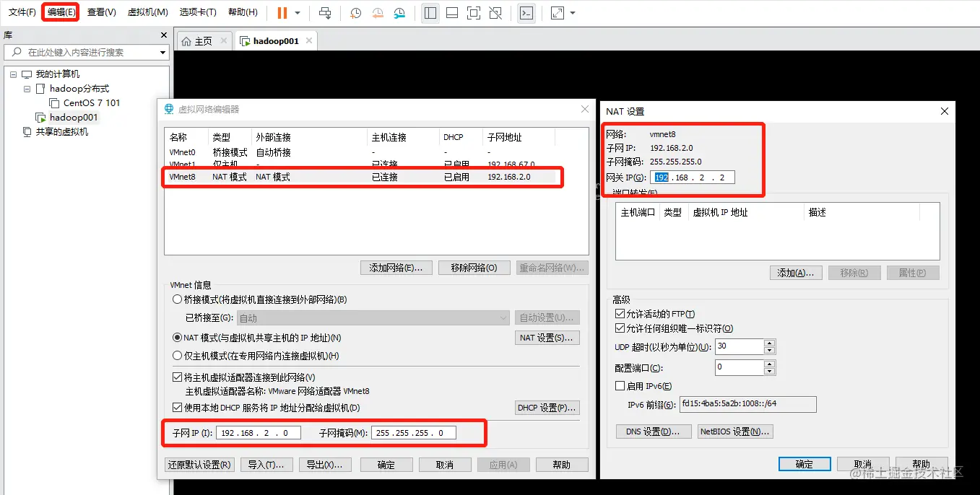Image resolution: width=980 pixels, height=495 pixels.
Task: Click the hadoop分布式 folder icon
Action: point(40,89)
